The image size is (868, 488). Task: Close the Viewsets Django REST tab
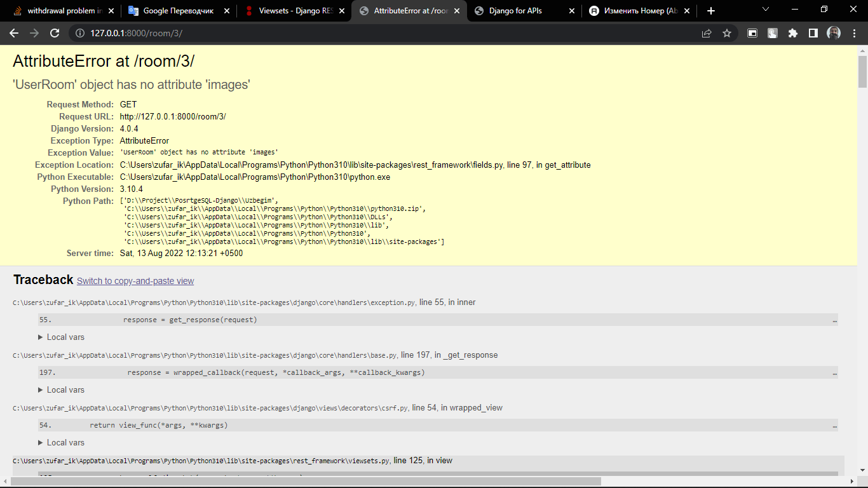point(342,11)
